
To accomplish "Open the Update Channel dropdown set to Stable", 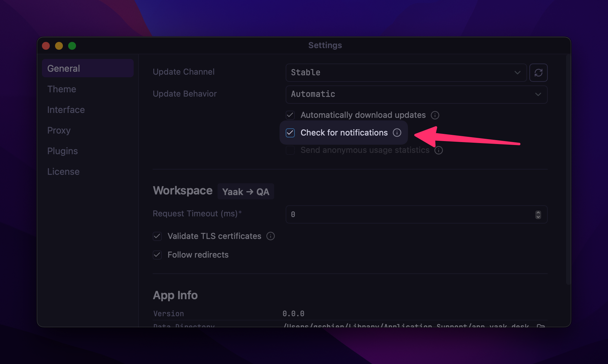I will point(406,73).
